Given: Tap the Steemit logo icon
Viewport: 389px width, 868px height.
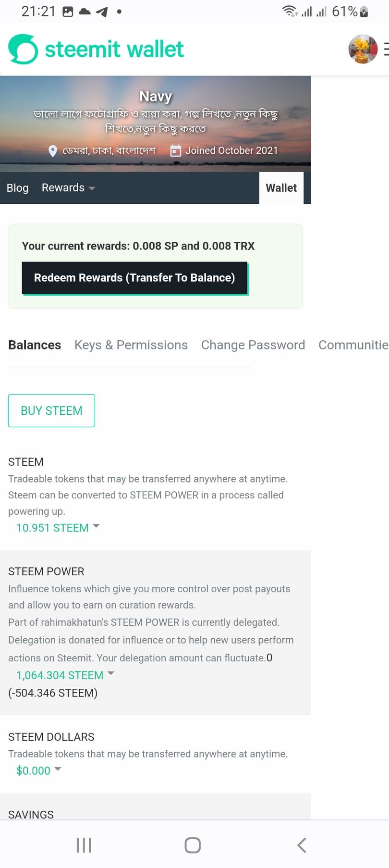Looking at the screenshot, I should [x=23, y=49].
